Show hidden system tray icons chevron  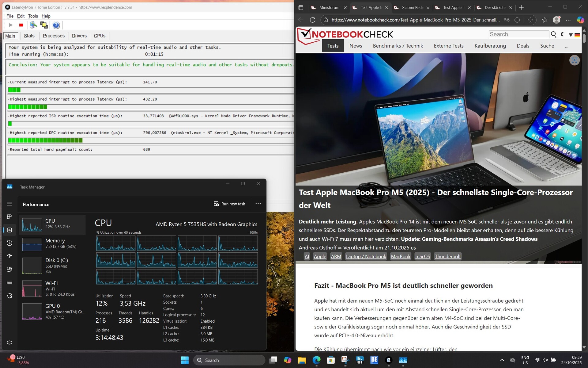click(502, 360)
